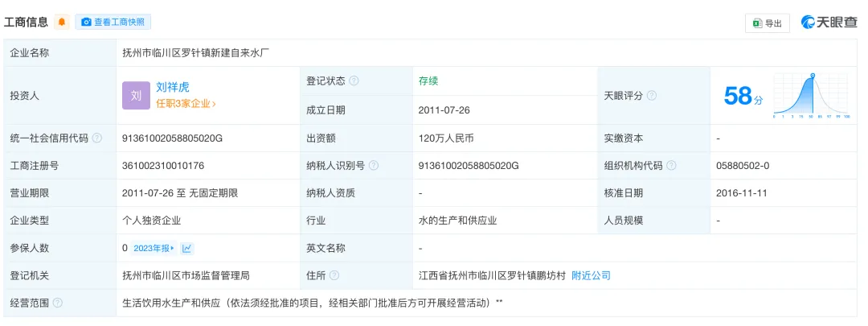Click the 天眼查 logo
Image resolution: width=868 pixels, height=326 pixels.
829,23
